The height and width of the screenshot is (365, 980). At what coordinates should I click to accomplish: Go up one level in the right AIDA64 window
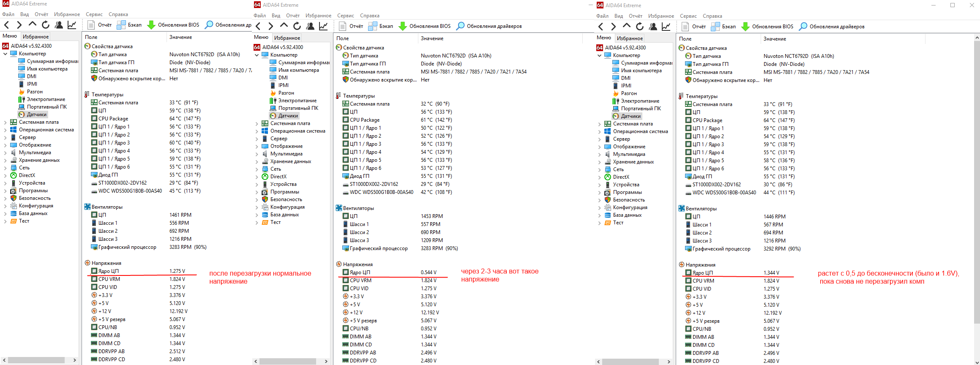coord(627,26)
